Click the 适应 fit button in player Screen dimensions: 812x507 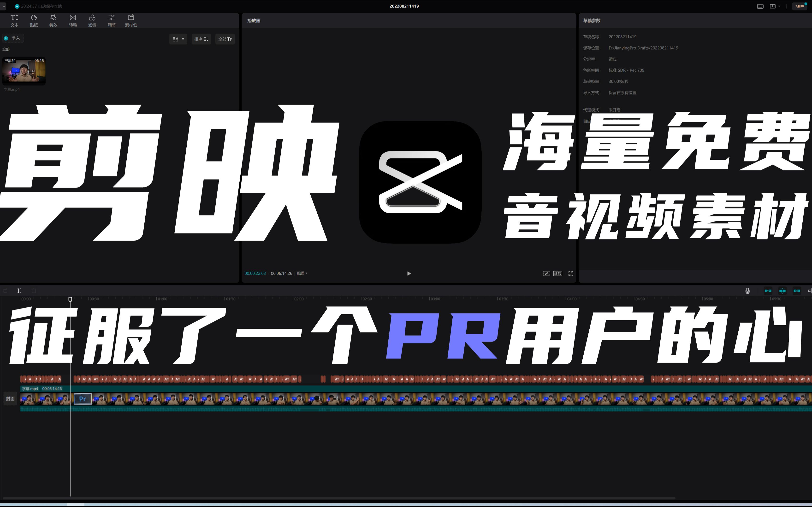558,274
